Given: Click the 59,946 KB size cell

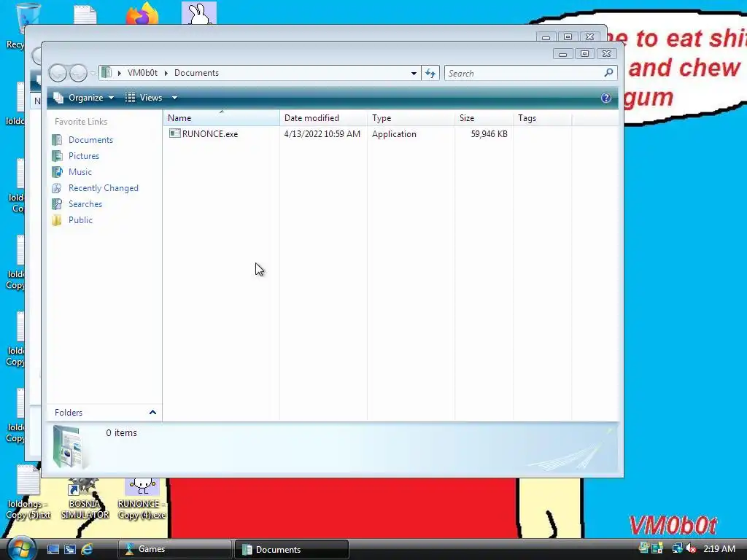Looking at the screenshot, I should click(x=489, y=134).
